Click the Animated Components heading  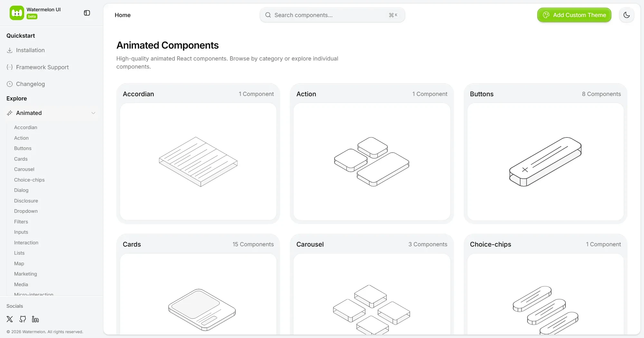pos(167,45)
